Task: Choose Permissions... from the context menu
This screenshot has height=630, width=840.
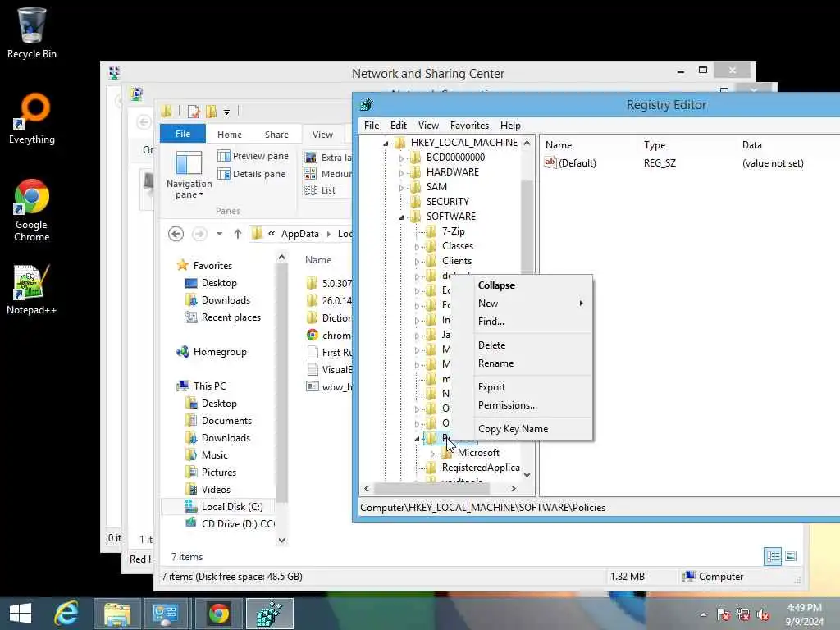Action: pos(521,405)
